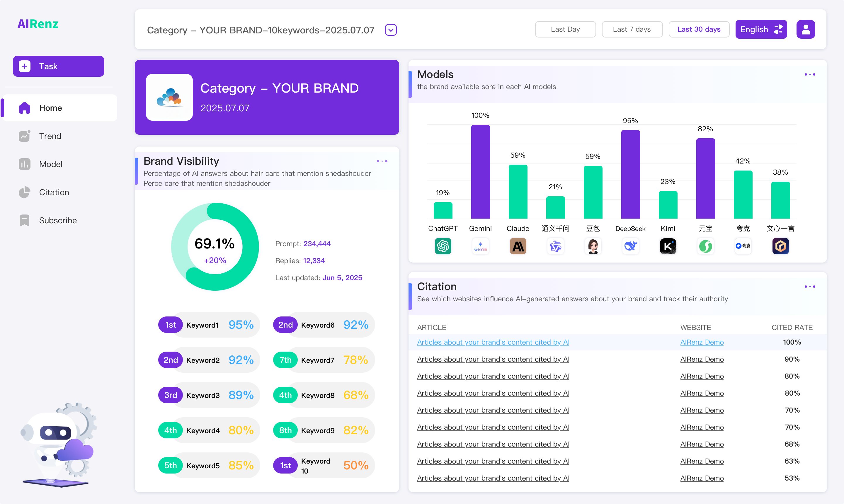
Task: Click the 夸克 model logo
Action: tap(743, 246)
